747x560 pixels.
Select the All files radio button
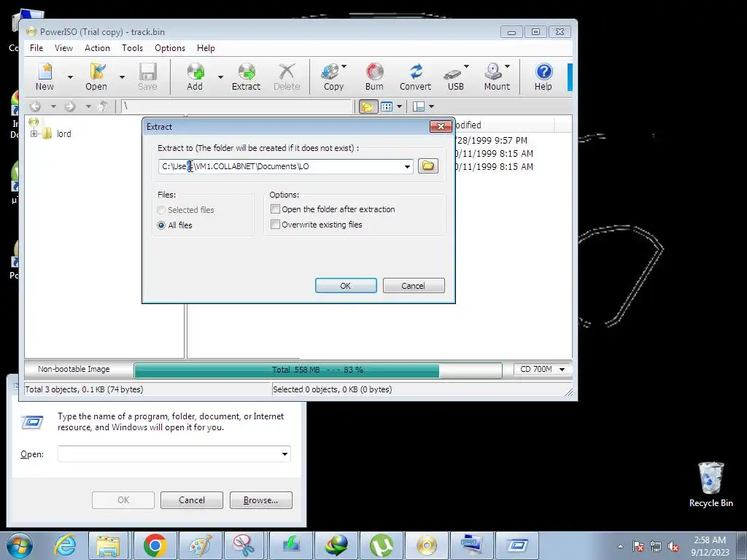coord(161,225)
